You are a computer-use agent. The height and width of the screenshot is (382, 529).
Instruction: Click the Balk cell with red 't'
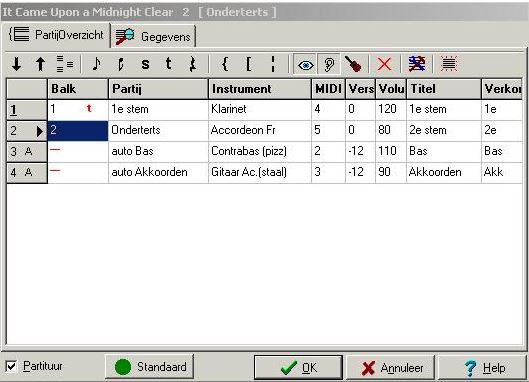(x=78, y=110)
